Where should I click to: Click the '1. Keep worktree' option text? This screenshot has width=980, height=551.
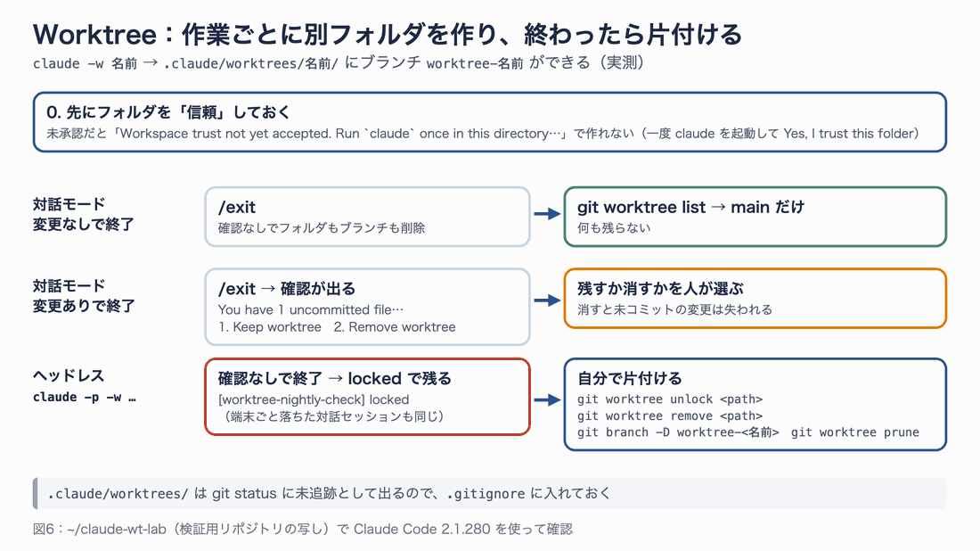[270, 327]
